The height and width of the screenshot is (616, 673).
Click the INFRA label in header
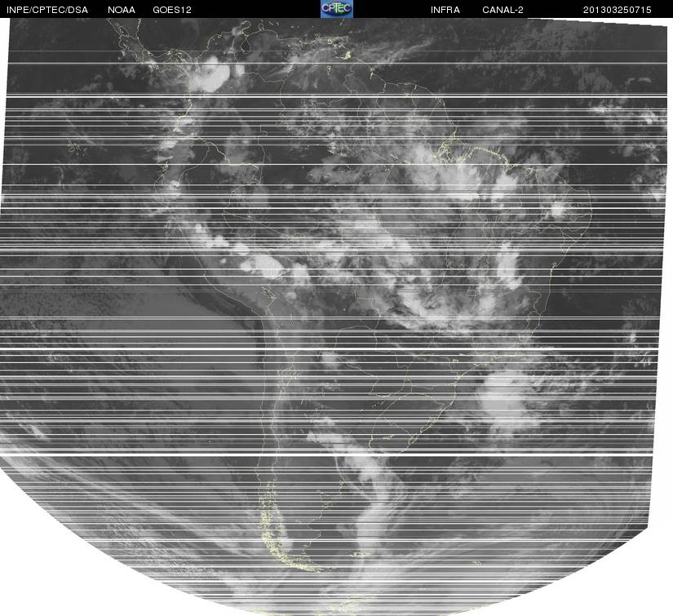[x=445, y=10]
